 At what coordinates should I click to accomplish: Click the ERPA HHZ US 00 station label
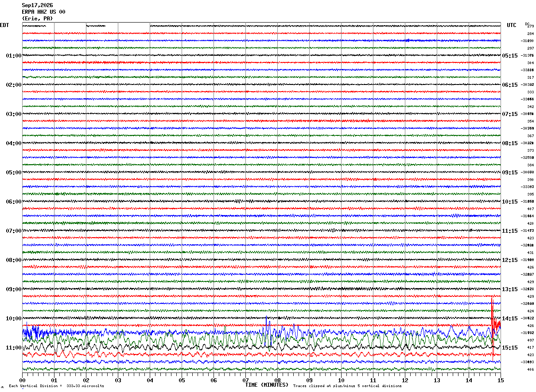[43, 12]
